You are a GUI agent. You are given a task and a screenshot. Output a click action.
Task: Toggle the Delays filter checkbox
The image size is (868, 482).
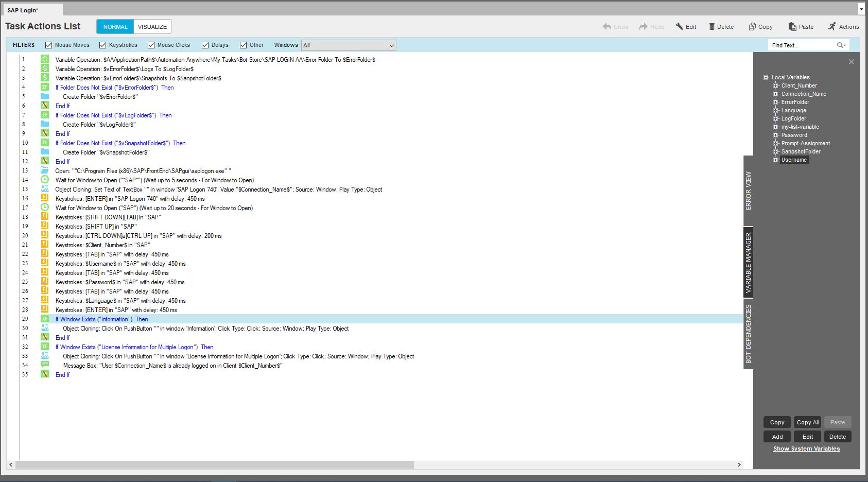click(205, 45)
